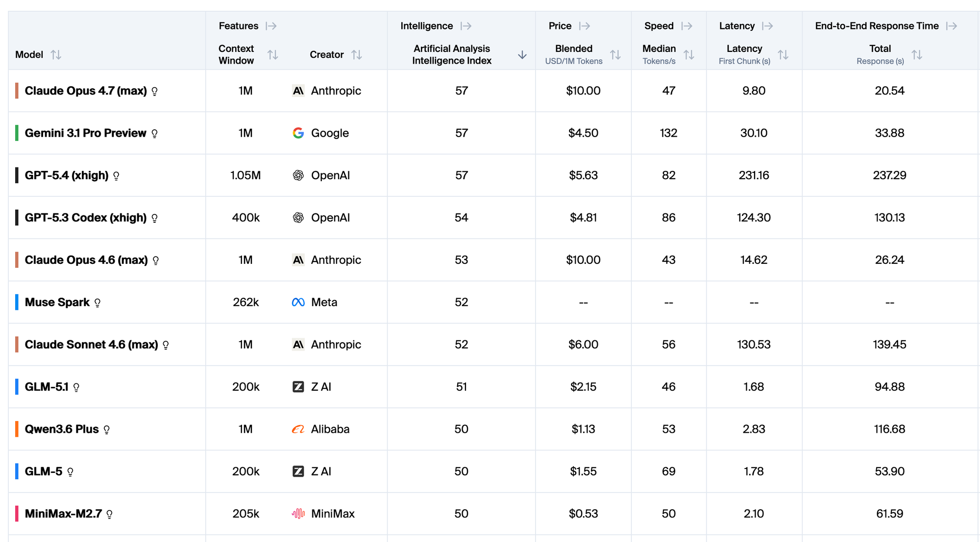Click the orange color bar beside Qwen3.6 Plus

pyautogui.click(x=17, y=429)
